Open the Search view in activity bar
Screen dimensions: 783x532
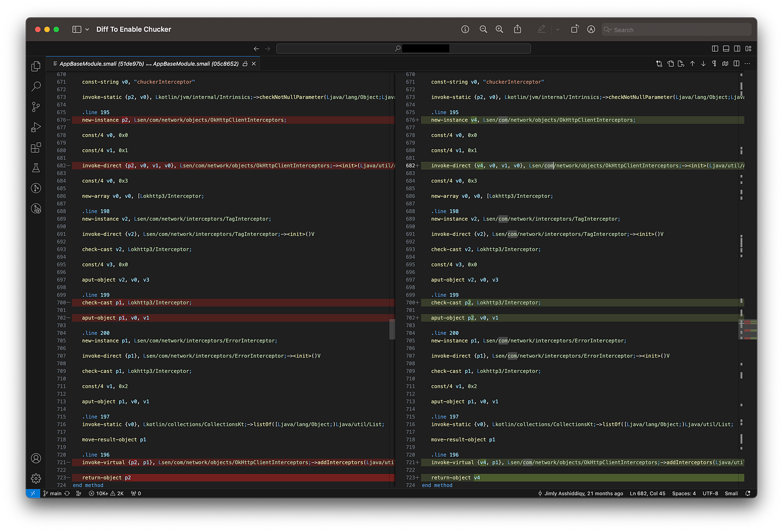click(x=36, y=87)
